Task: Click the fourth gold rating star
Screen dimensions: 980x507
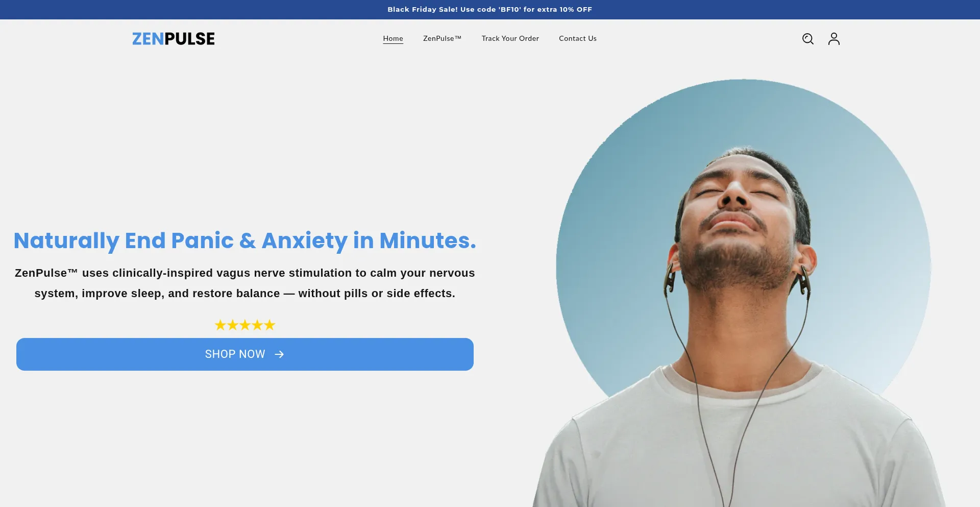Action: point(257,325)
